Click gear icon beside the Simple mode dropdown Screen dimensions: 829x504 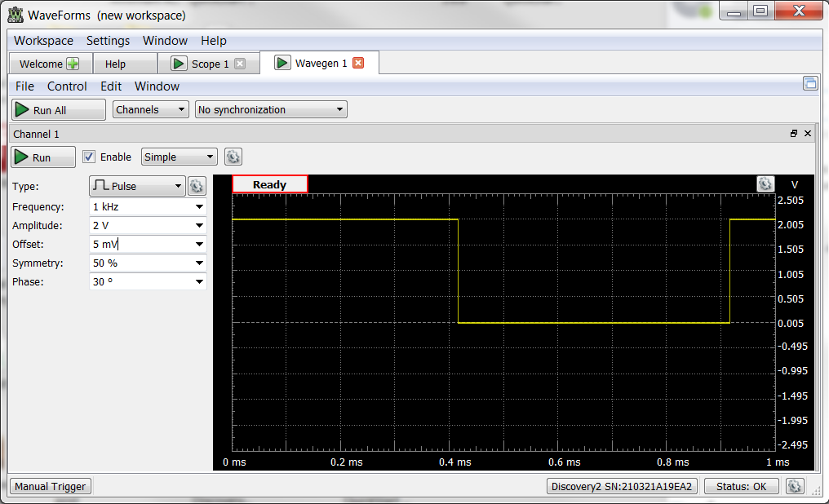pos(233,157)
